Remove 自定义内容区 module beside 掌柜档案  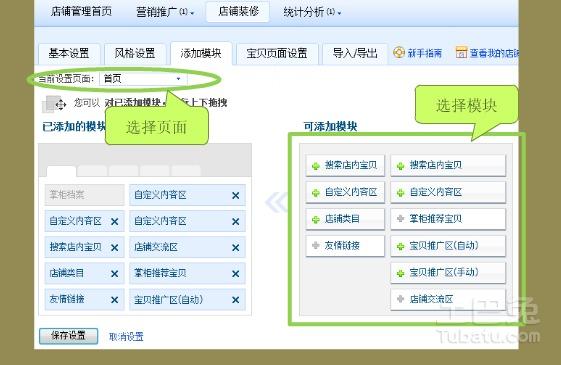click(x=235, y=195)
